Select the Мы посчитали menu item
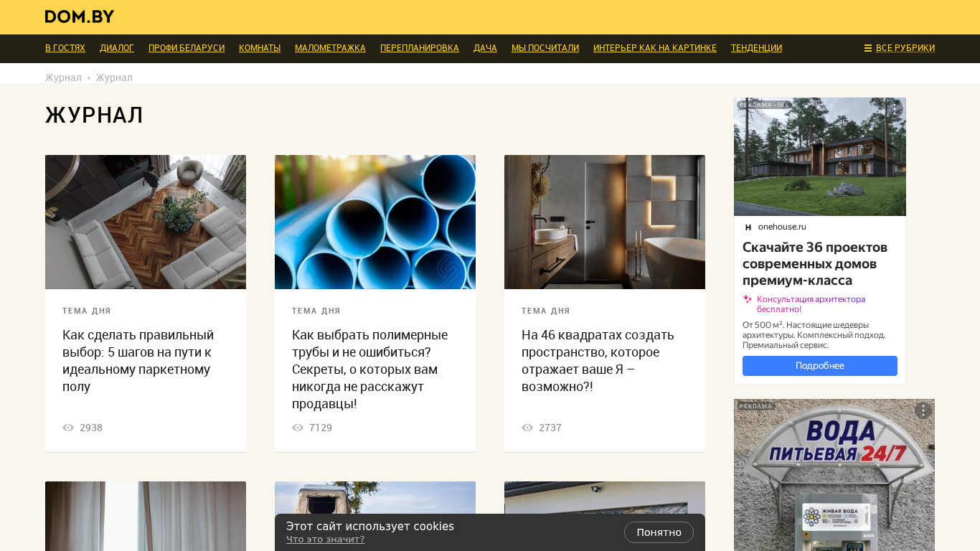The image size is (980, 551). tap(545, 48)
